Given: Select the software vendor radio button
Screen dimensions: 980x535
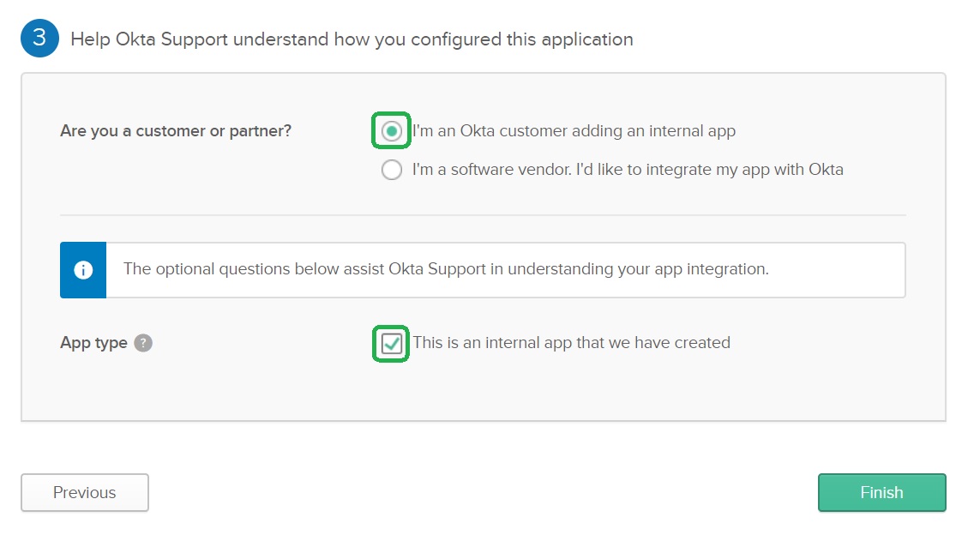Looking at the screenshot, I should click(x=392, y=170).
